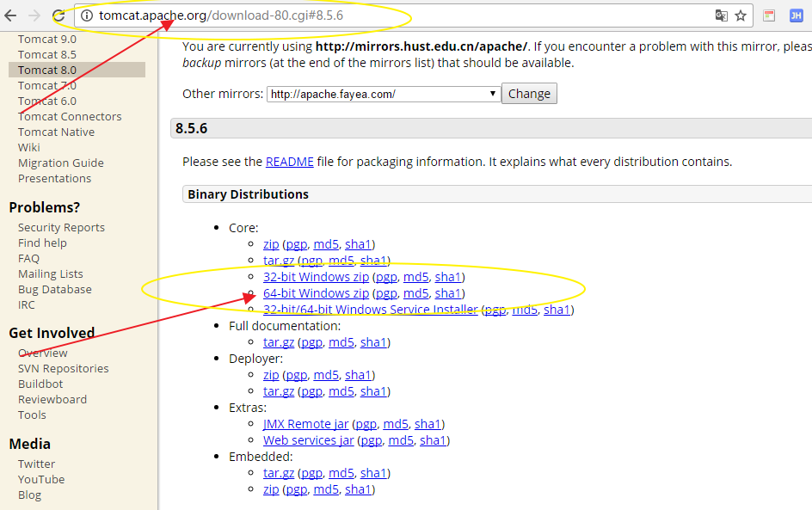Open Mailing Lists link
Screen dimensions: 812x510
coord(50,273)
